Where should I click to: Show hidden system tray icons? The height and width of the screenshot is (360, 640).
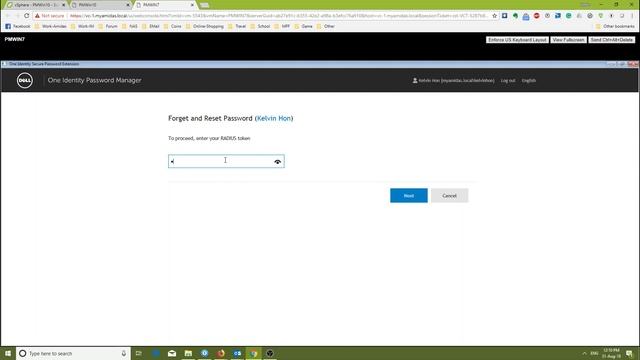[x=584, y=353]
